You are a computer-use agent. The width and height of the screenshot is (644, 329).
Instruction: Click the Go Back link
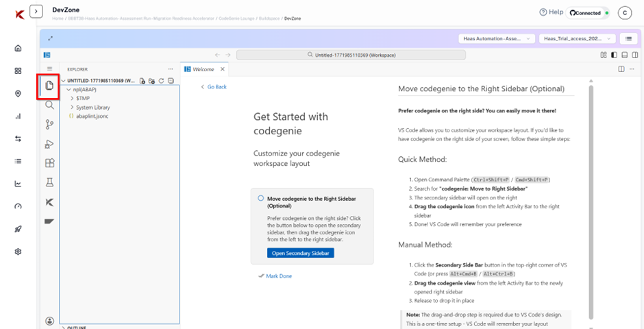tap(213, 87)
